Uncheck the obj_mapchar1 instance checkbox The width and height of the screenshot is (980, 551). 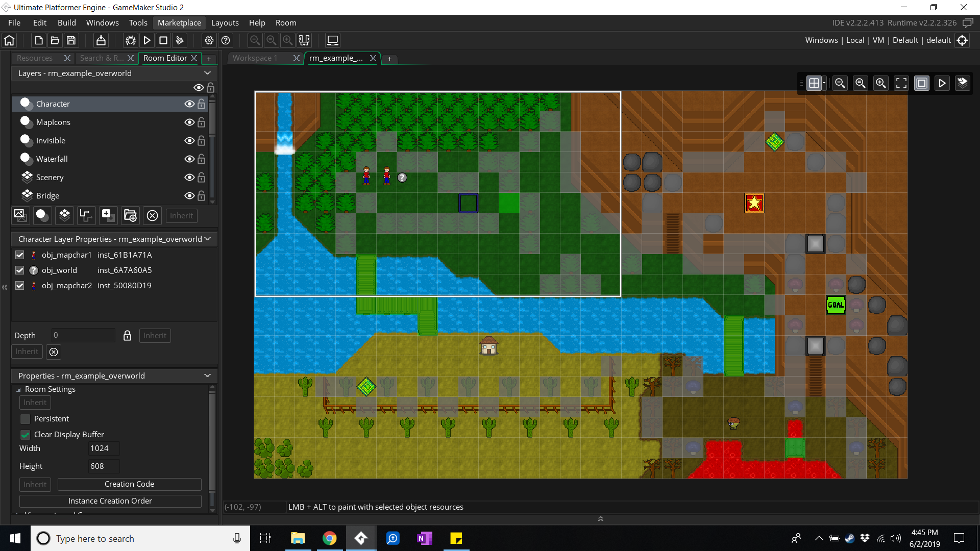coord(20,255)
